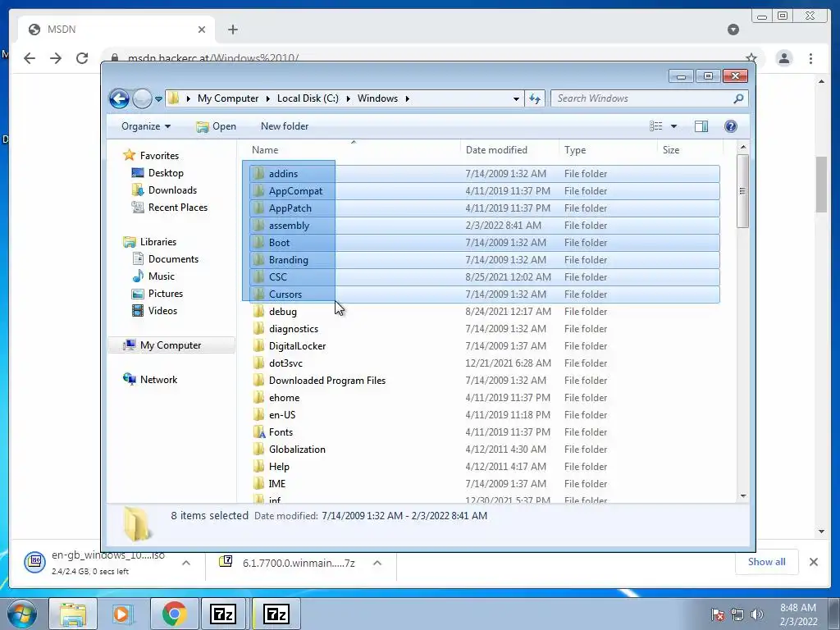Click Chrome back navigation arrow
Screen dimensions: 840x630
30,58
